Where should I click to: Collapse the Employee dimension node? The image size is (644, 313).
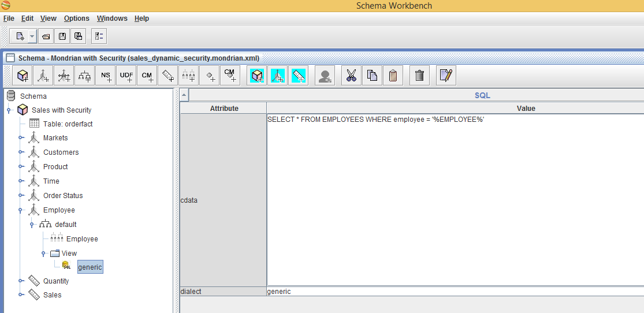click(21, 210)
